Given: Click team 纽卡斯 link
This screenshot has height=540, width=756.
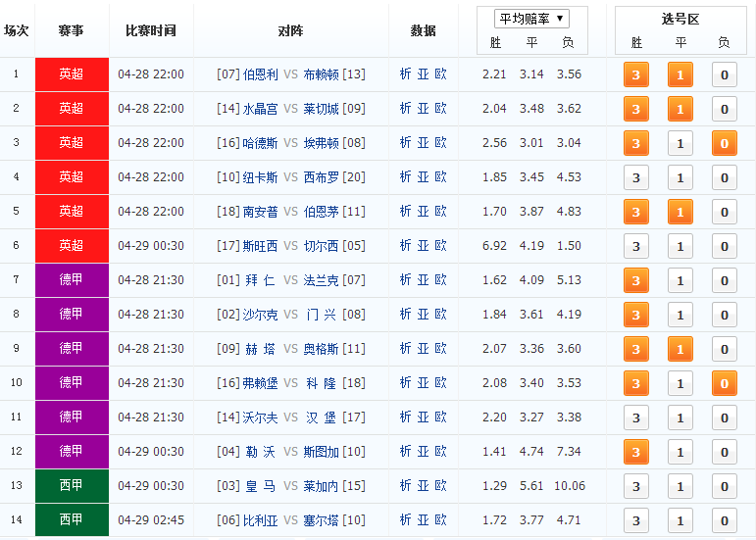Looking at the screenshot, I should (x=261, y=177).
